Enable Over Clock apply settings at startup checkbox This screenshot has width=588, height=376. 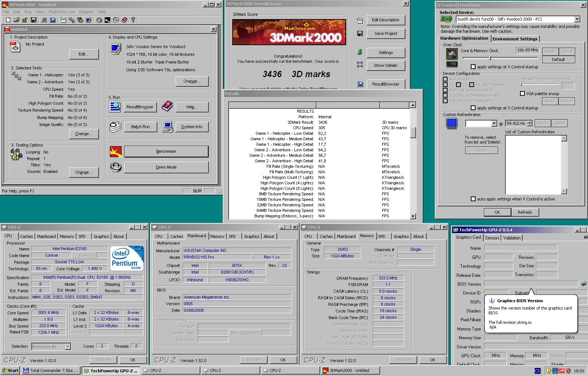pos(473,67)
